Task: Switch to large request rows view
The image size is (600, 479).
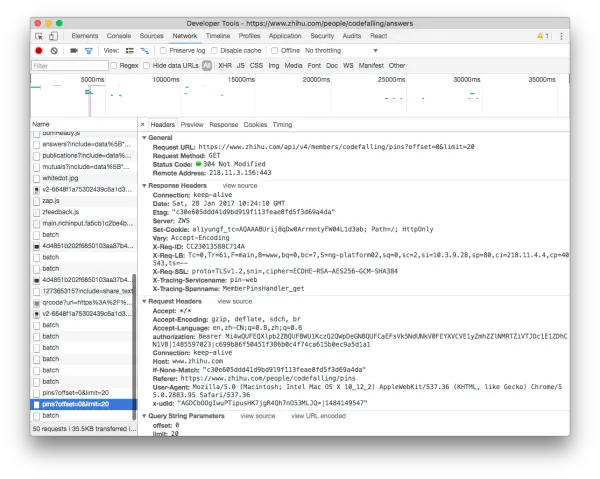Action: pyautogui.click(x=130, y=51)
